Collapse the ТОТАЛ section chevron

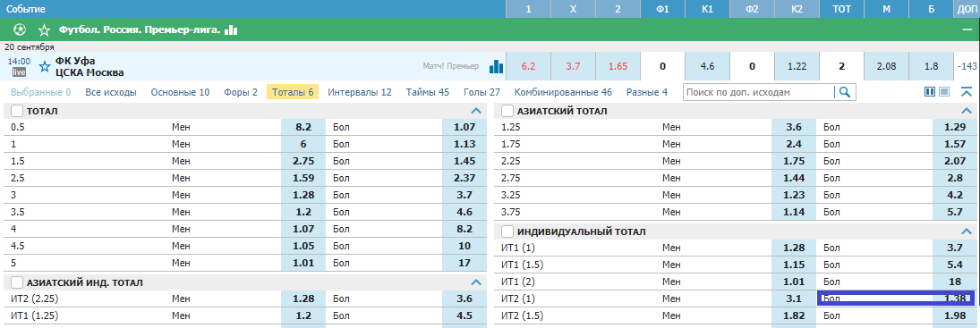coord(475,111)
